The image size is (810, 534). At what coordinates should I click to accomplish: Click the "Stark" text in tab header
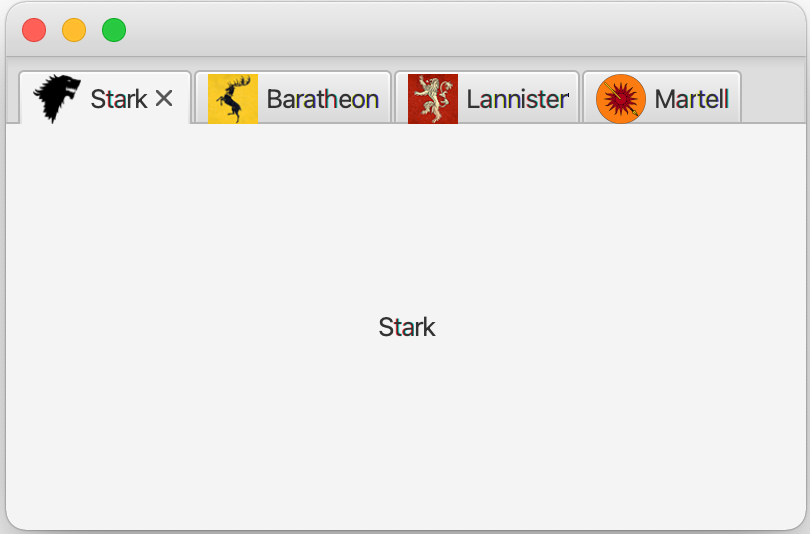119,99
